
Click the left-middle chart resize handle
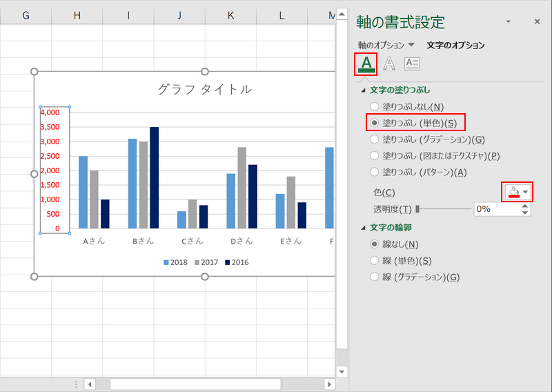(x=34, y=174)
